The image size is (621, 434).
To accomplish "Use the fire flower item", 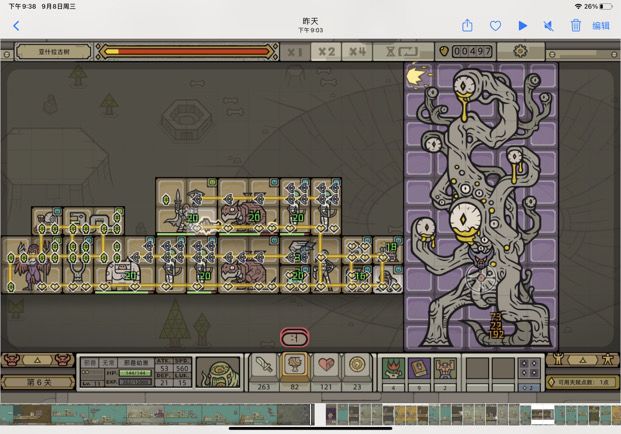I will (393, 369).
